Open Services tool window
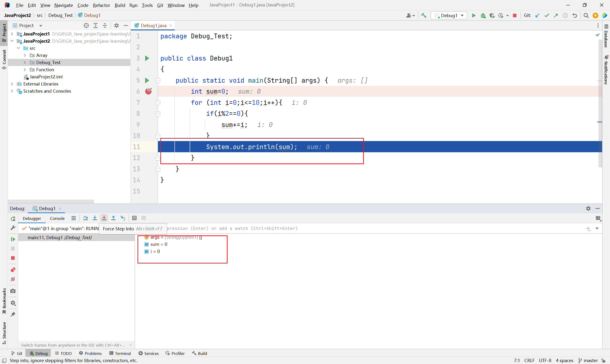The width and height of the screenshot is (610, 364). 149,353
